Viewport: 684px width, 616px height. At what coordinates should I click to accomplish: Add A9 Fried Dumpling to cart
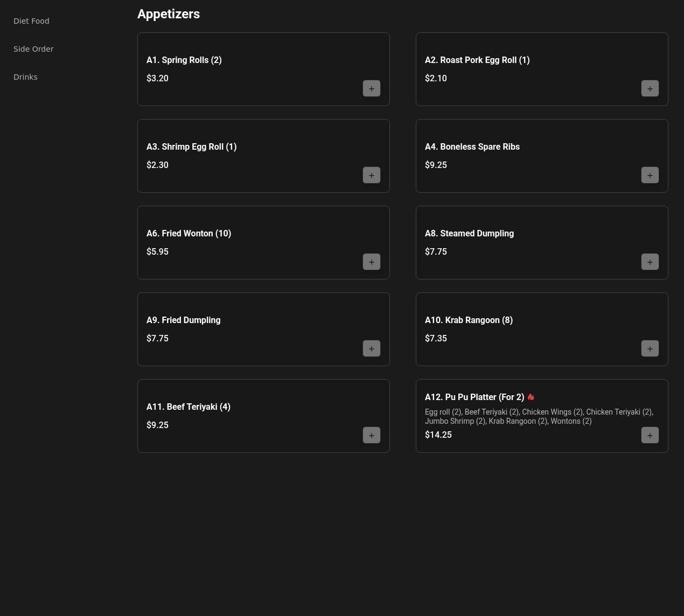pyautogui.click(x=371, y=349)
